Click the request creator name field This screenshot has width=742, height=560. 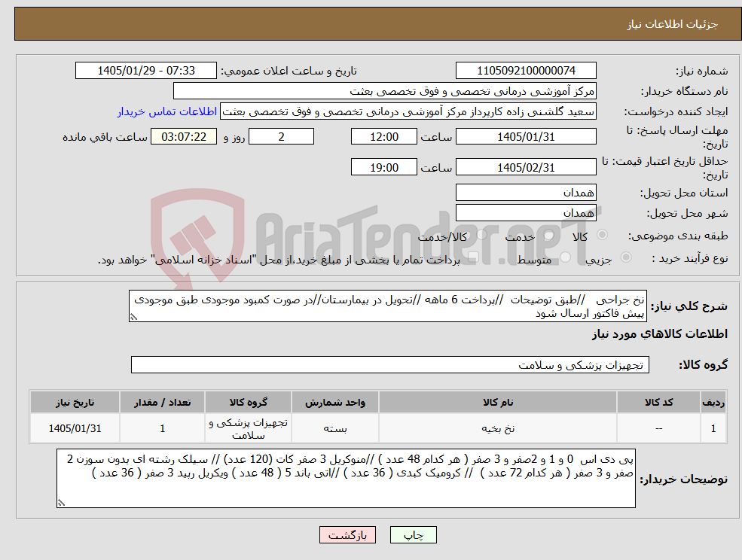(x=408, y=111)
